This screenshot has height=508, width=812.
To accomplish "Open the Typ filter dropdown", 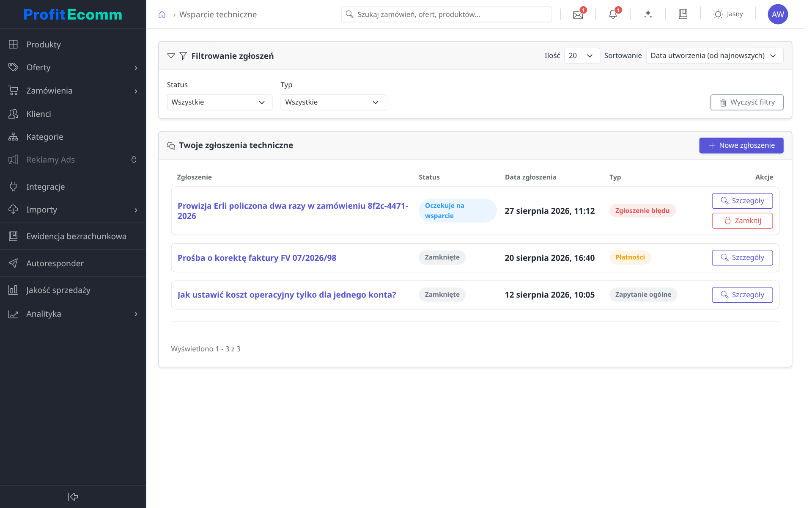I will pos(333,102).
